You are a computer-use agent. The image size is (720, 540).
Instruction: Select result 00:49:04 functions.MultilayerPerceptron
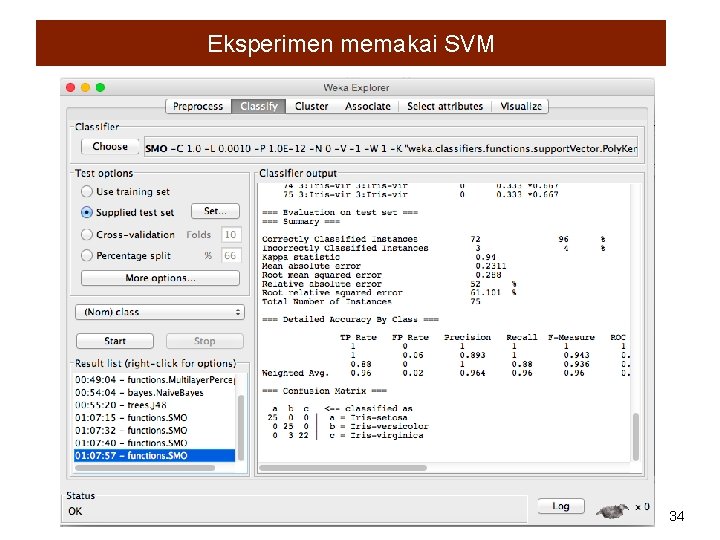(155, 380)
